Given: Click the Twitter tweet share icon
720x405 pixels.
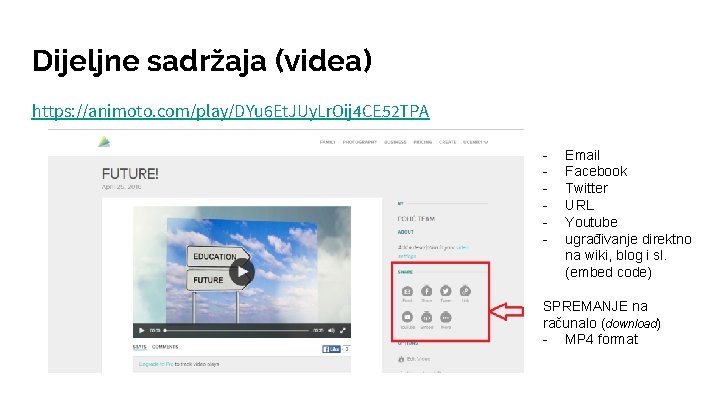Looking at the screenshot, I should 445,291.
